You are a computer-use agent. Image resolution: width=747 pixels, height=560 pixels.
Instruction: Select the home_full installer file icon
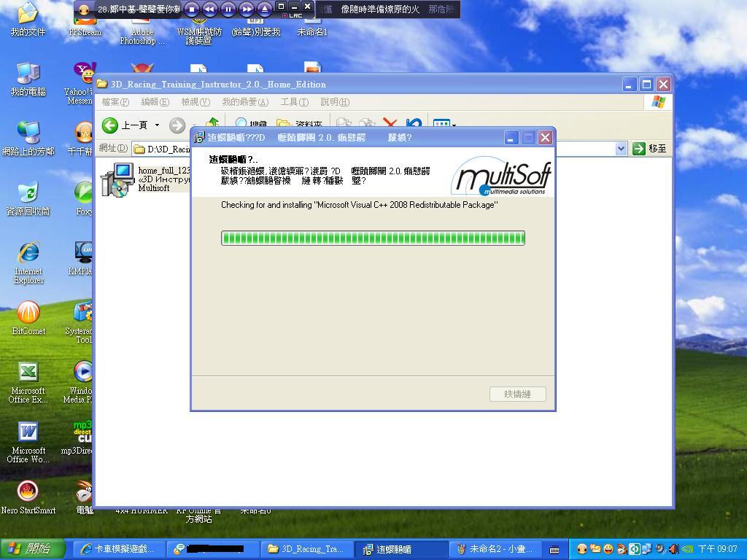(x=117, y=179)
